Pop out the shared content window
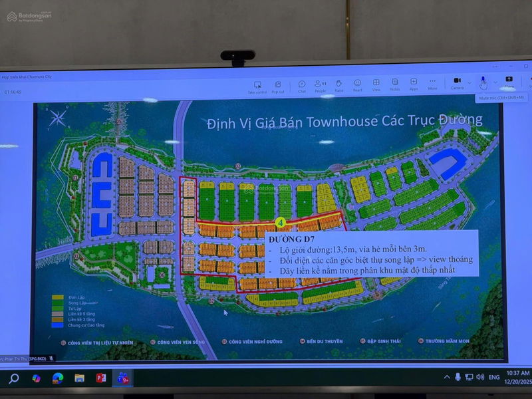The height and width of the screenshot is (399, 532). point(277,86)
